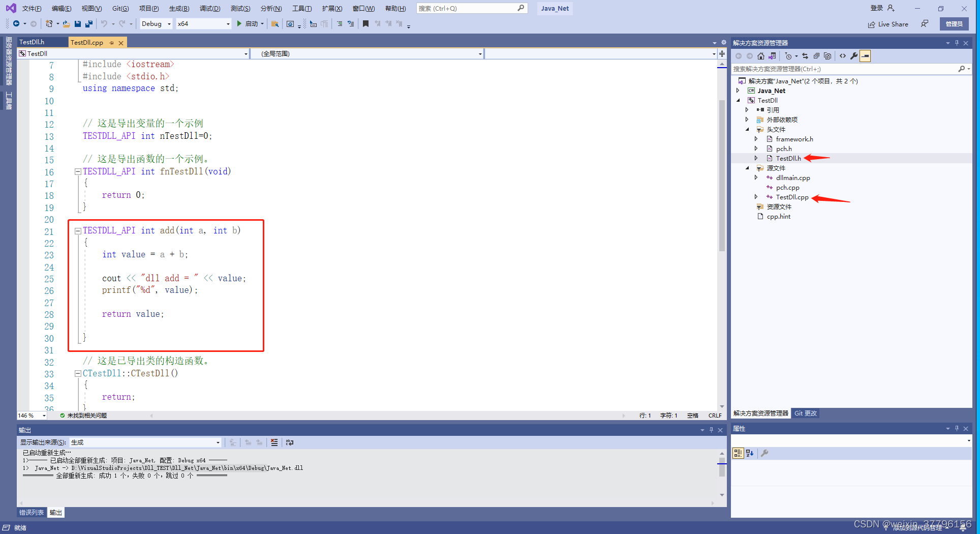Collapse the 头文件 folder
The height and width of the screenshot is (534, 980).
(x=747, y=129)
